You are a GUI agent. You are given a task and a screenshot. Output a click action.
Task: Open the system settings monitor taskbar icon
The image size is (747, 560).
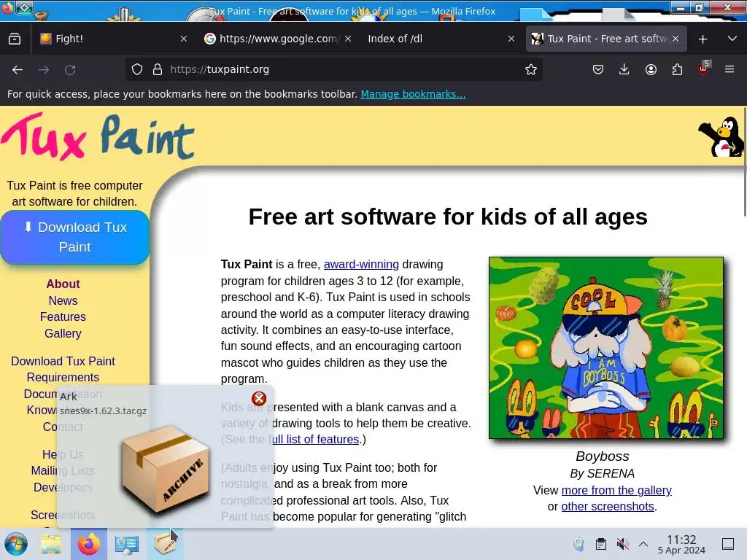tap(126, 544)
